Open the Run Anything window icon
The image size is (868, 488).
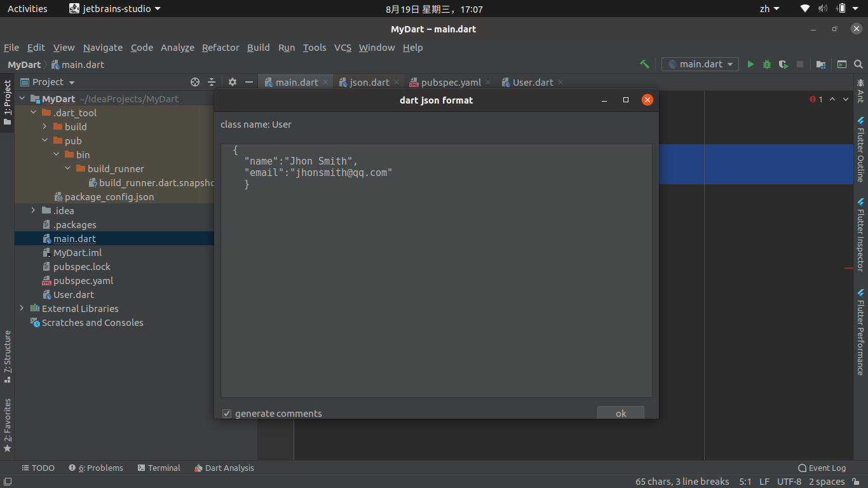coord(842,64)
